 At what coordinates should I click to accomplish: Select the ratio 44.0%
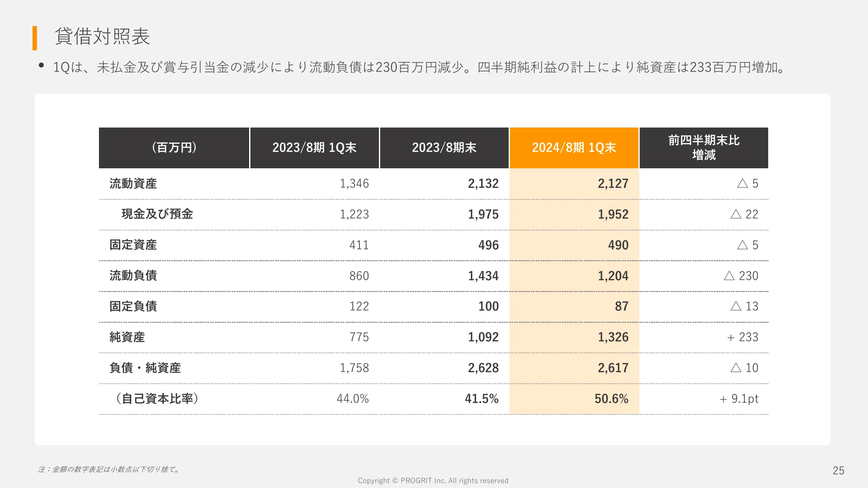coord(353,399)
